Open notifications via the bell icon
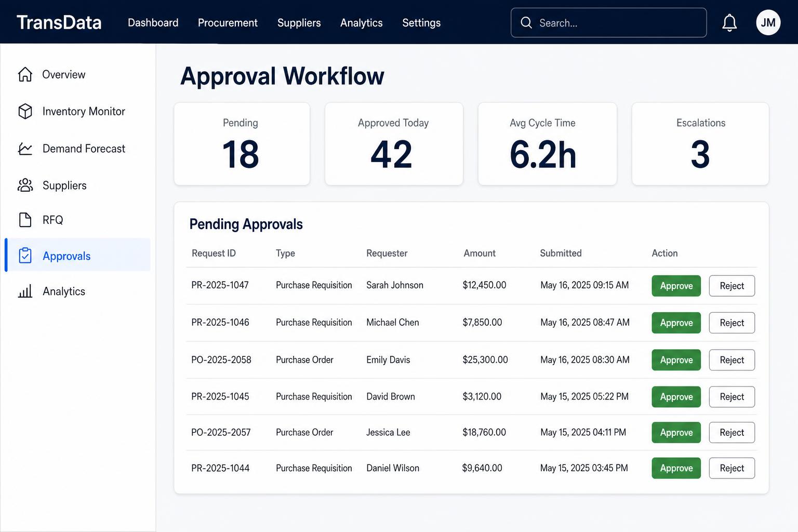 (x=729, y=23)
